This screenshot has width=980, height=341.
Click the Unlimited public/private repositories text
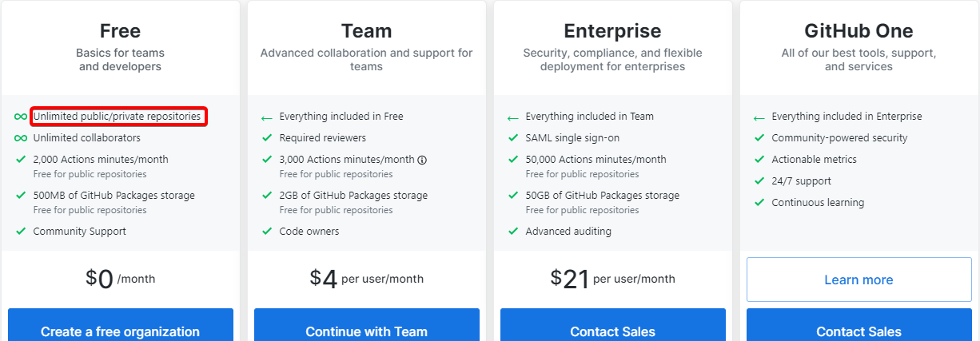coord(117,117)
